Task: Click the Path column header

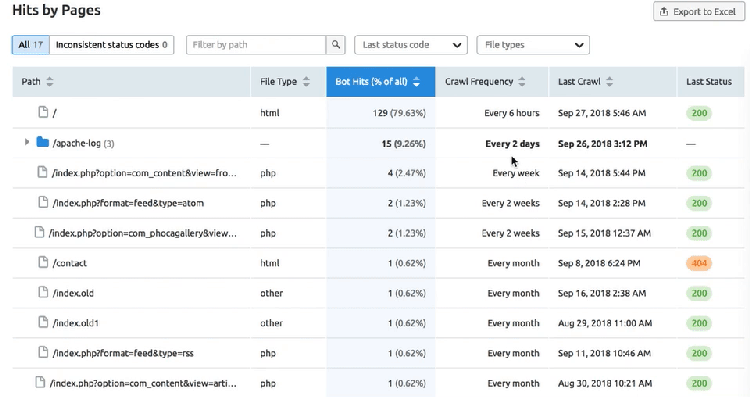Action: tap(131, 82)
